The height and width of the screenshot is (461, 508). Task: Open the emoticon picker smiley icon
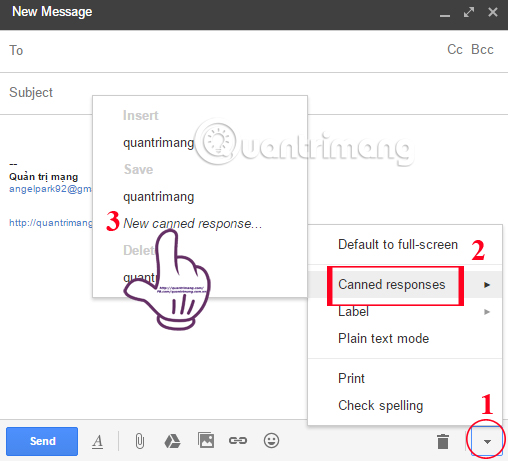(x=271, y=441)
